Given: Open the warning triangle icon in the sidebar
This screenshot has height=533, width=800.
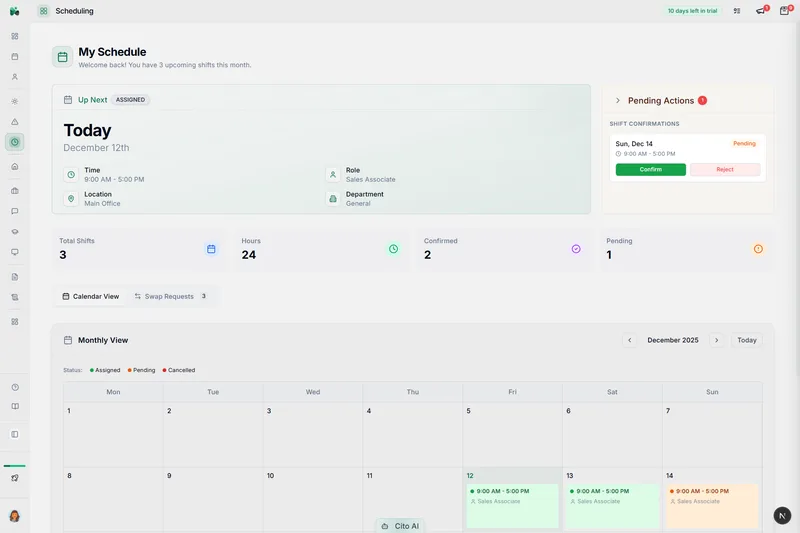Looking at the screenshot, I should tap(15, 122).
